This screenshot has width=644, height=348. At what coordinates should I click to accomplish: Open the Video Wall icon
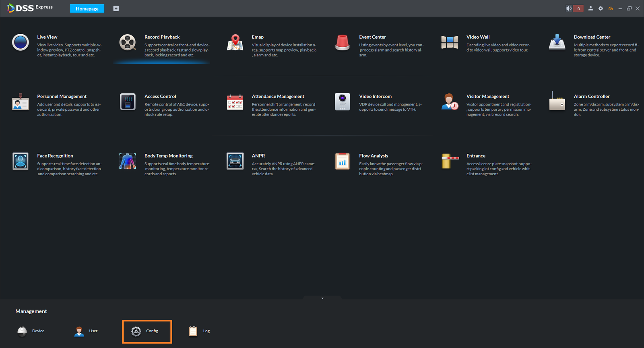[450, 42]
